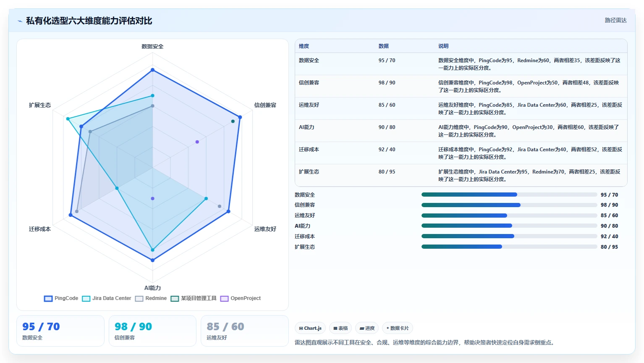Click the 信创兼容 progress bar
The image size is (644, 363).
[509, 205]
